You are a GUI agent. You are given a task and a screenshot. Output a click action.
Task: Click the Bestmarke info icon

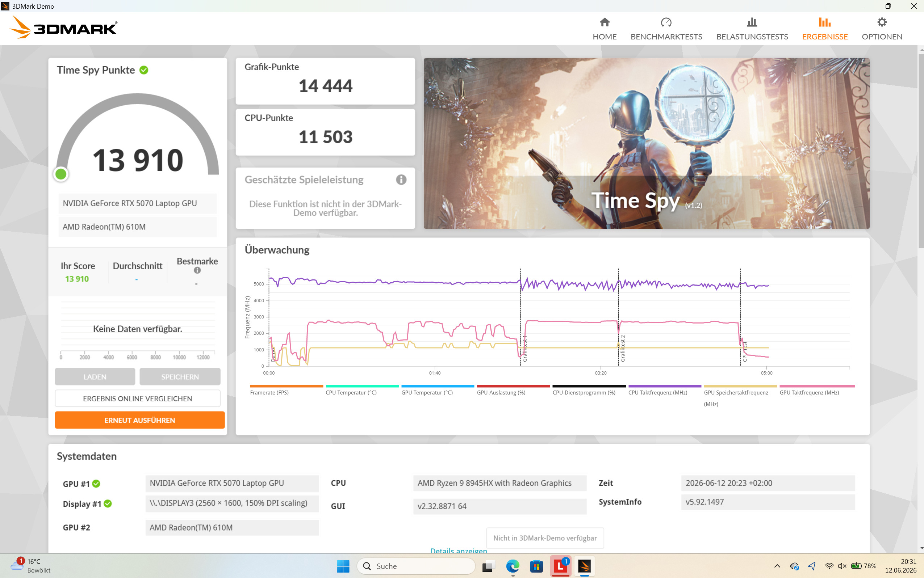[x=197, y=270]
